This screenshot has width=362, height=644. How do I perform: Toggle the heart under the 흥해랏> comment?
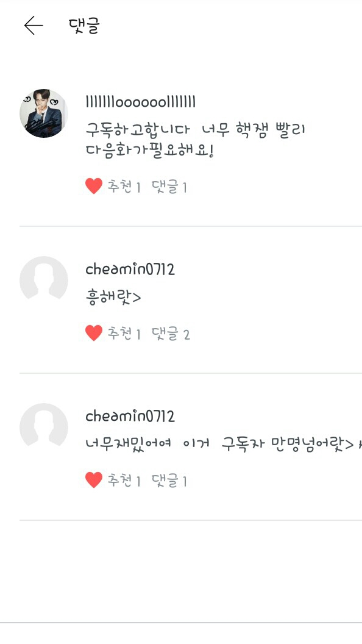[94, 333]
